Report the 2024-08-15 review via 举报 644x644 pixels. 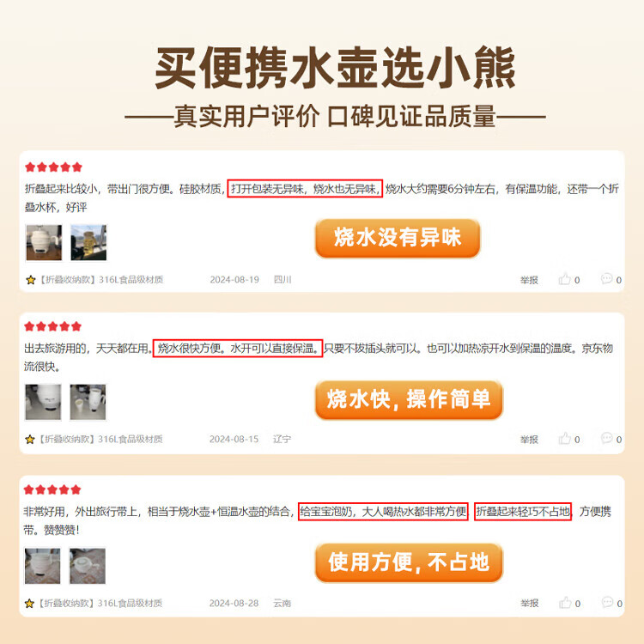click(x=529, y=440)
